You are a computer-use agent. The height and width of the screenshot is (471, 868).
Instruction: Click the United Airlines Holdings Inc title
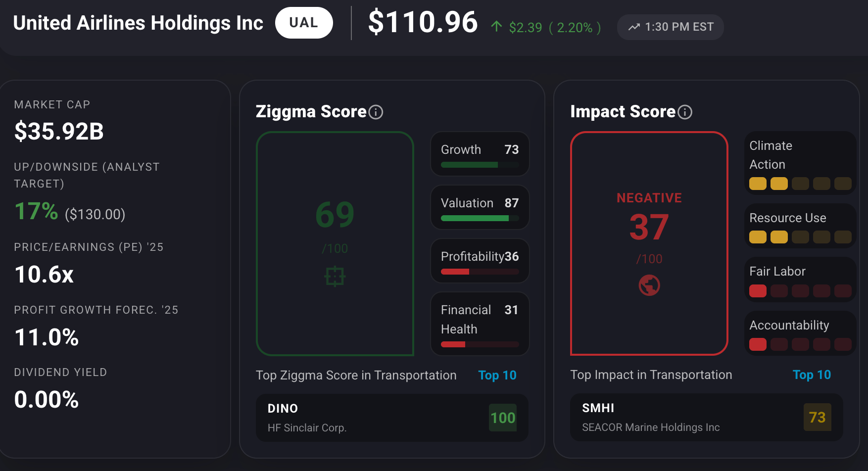click(138, 23)
